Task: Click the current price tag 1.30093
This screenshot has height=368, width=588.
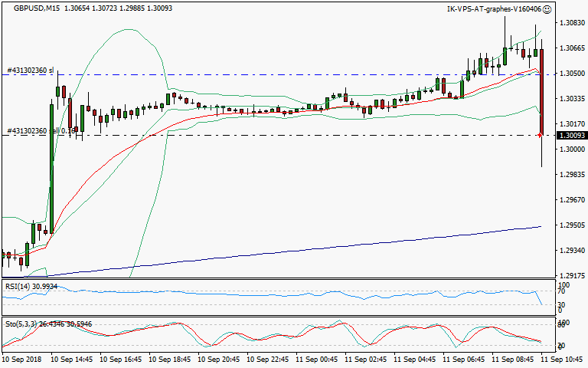Action: [571, 135]
